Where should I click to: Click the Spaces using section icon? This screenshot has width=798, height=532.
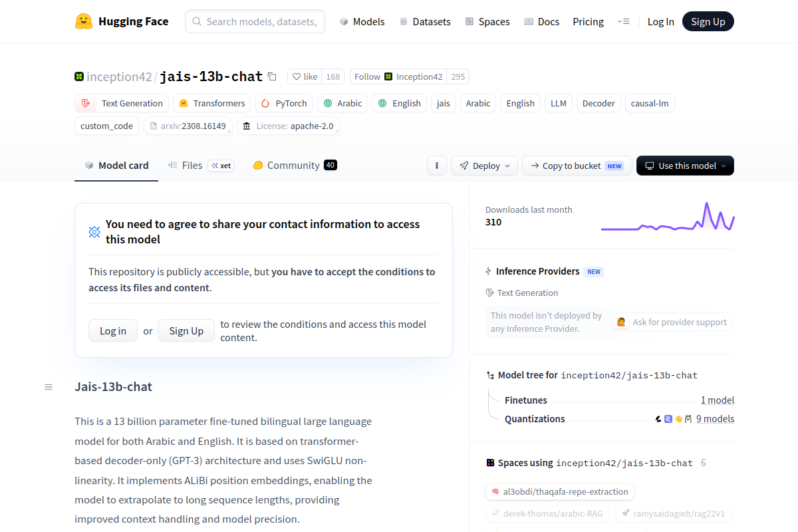pos(490,463)
